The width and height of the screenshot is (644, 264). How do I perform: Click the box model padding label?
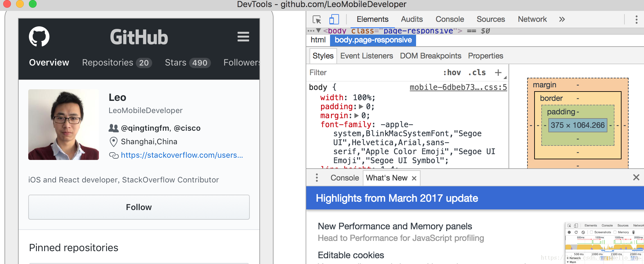click(561, 112)
